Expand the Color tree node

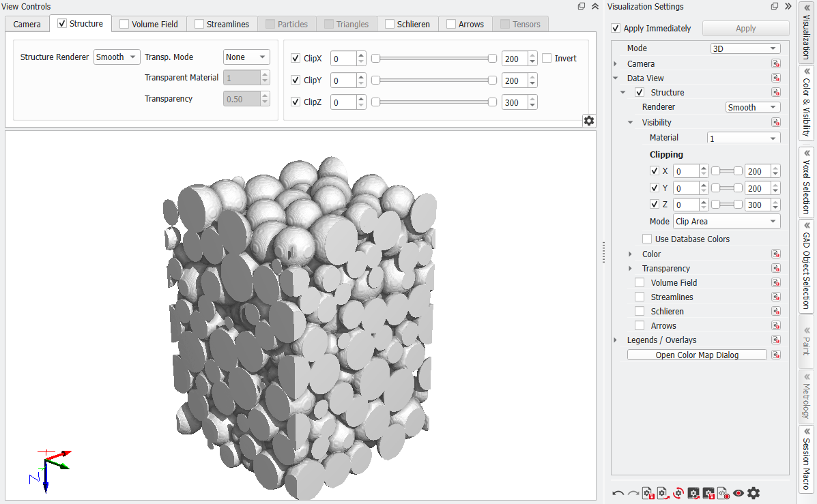630,254
